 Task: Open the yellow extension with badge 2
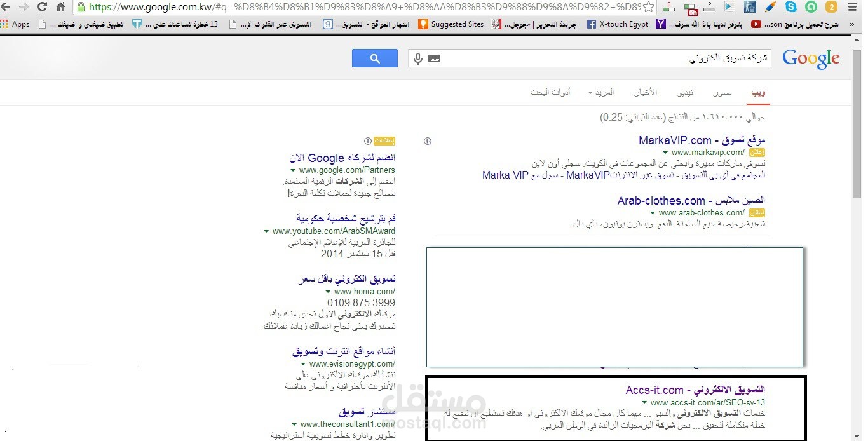[x=831, y=7]
